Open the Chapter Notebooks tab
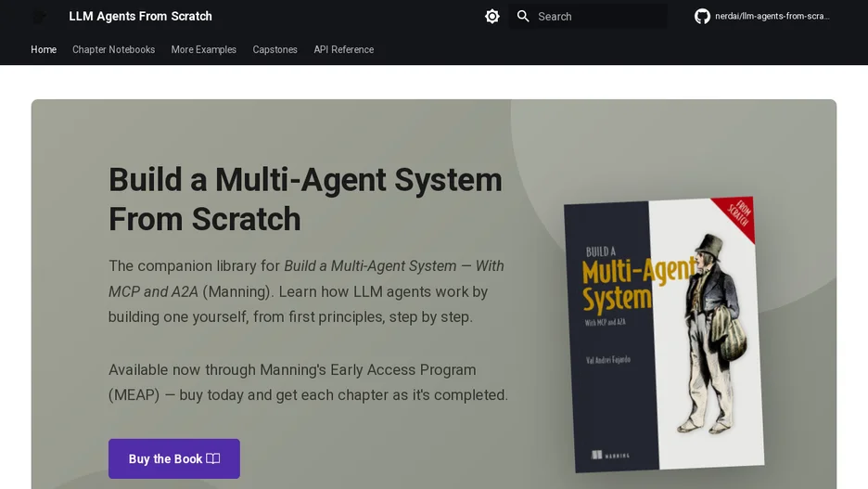The height and width of the screenshot is (489, 868). [113, 50]
